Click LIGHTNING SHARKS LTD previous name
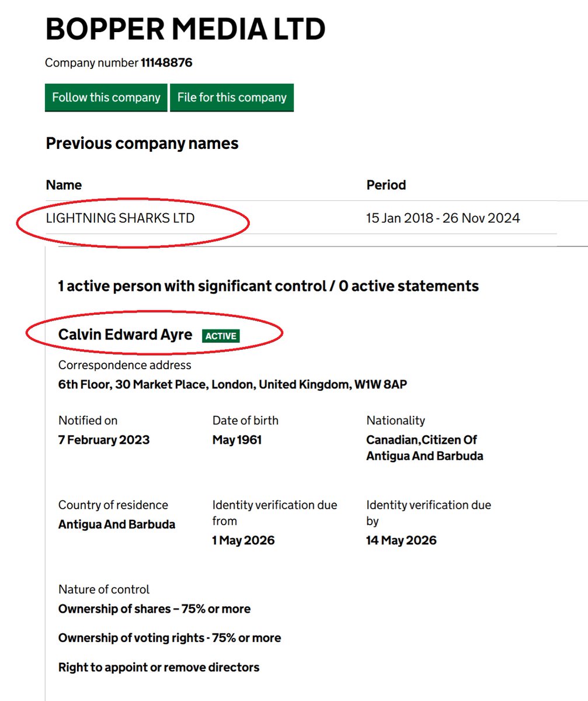 tap(120, 218)
